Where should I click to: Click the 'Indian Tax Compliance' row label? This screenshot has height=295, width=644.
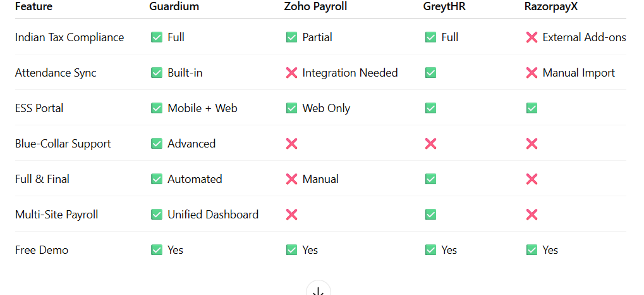pyautogui.click(x=70, y=37)
